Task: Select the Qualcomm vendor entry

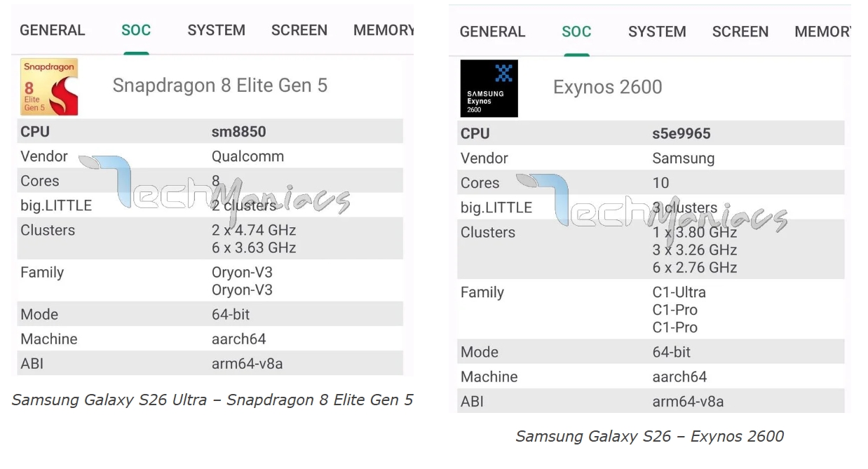Action: [x=247, y=156]
